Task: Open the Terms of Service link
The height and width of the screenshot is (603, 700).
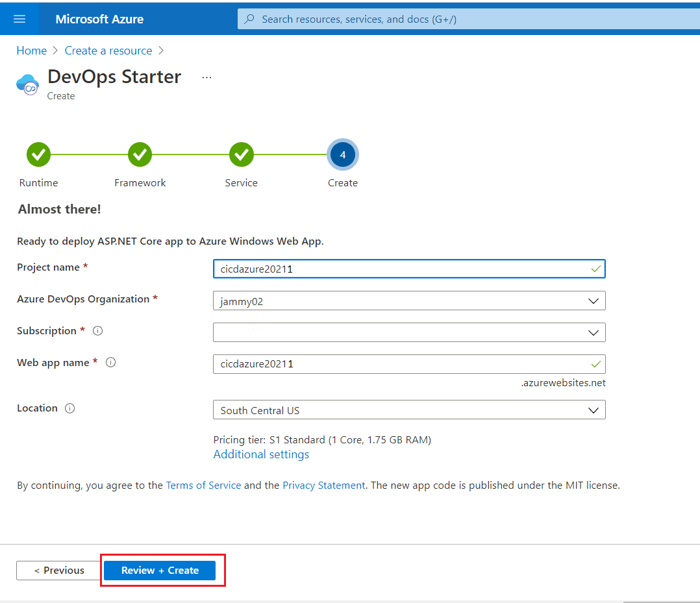Action: (203, 485)
